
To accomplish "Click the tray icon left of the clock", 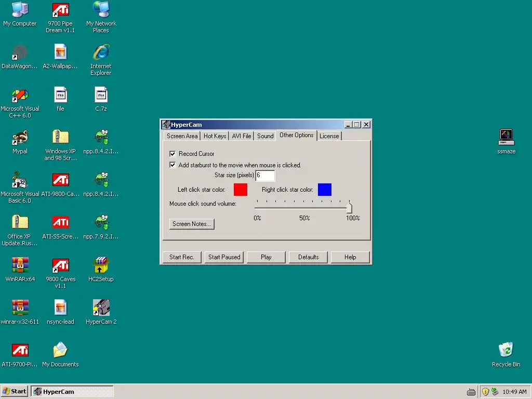I will pyautogui.click(x=495, y=392).
